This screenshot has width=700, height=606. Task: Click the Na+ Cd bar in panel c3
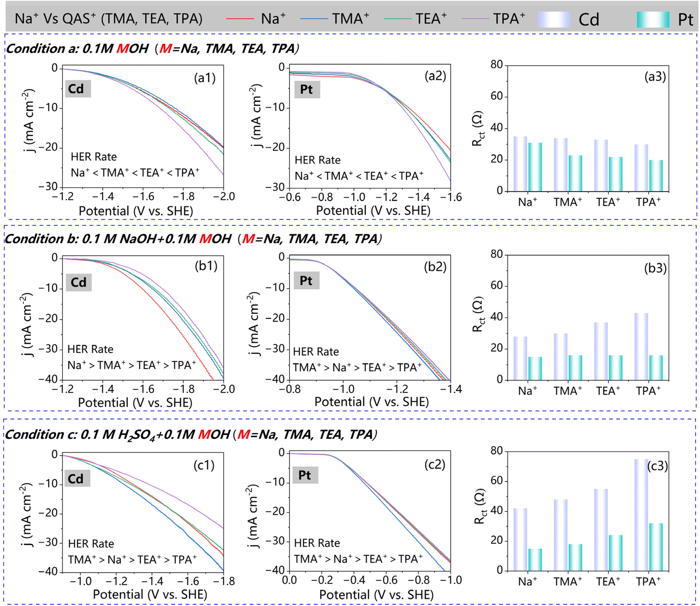point(520,539)
